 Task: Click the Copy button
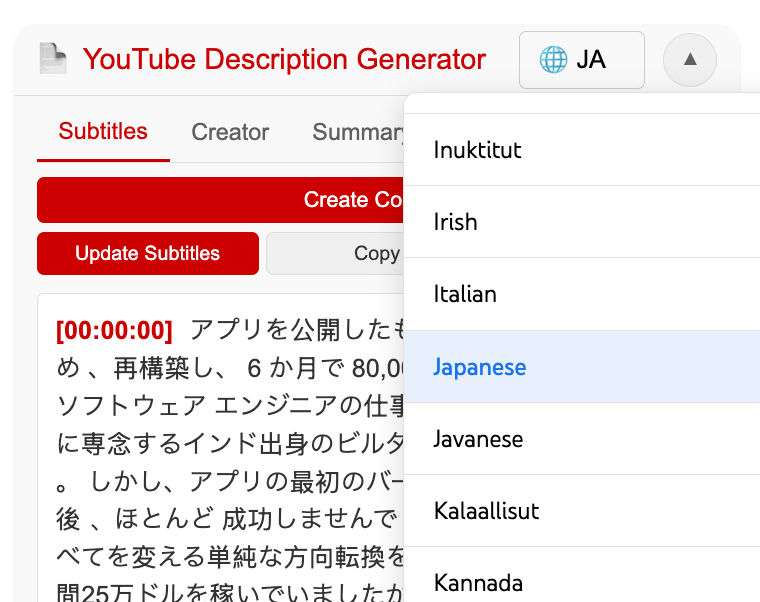(x=335, y=253)
